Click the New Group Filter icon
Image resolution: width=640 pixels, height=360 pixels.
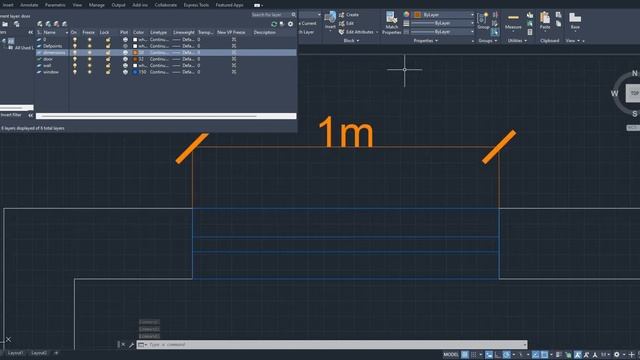[x=16, y=24]
